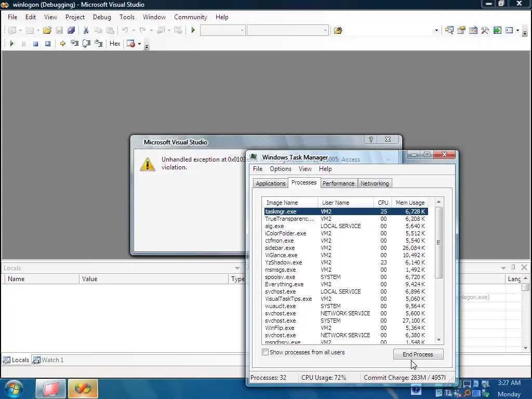Click the Step Over icon
Viewport: 532px width, 399px height.
[87, 44]
